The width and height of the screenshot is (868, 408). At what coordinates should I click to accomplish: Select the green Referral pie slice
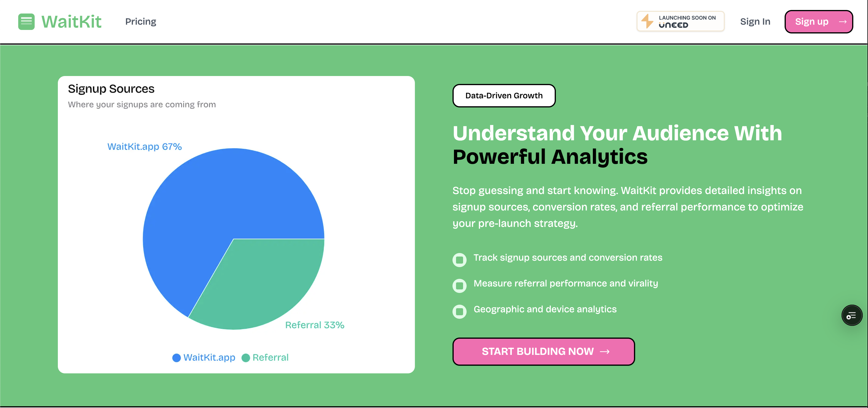[x=260, y=283]
